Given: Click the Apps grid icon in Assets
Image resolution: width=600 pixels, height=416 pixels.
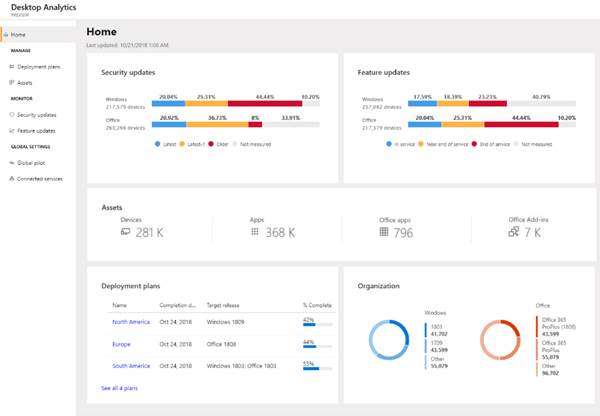Looking at the screenshot, I should coord(255,232).
